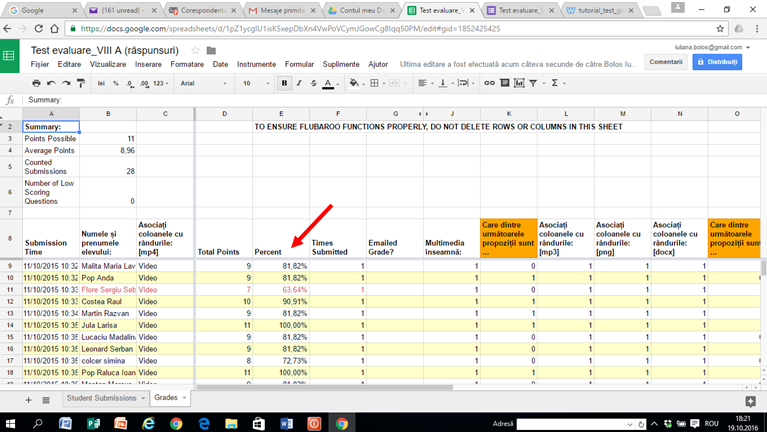Open the Formatare menu
This screenshot has width=767, height=432.
tap(187, 64)
